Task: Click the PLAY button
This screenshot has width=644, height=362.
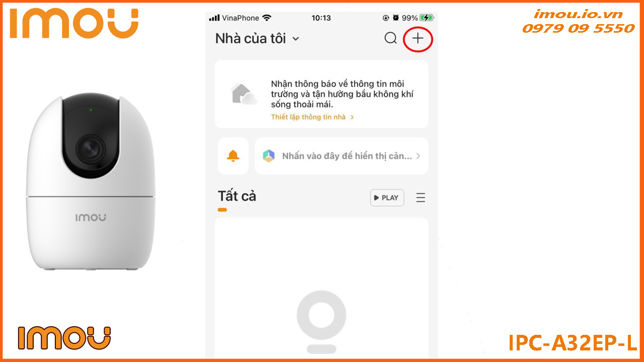Action: (387, 198)
